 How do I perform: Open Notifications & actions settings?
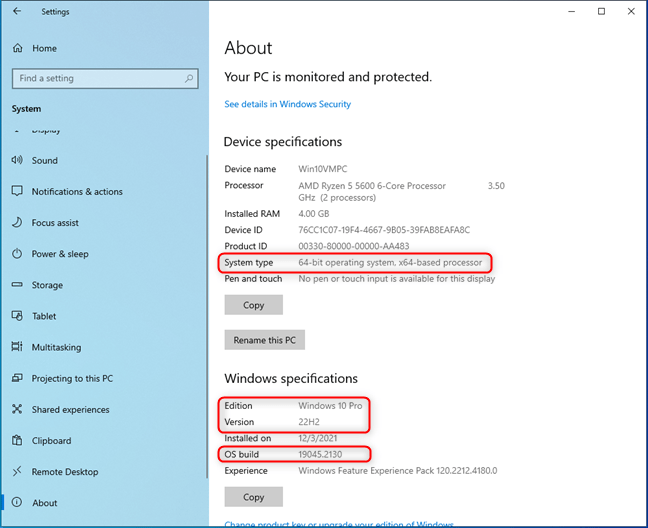pos(77,192)
